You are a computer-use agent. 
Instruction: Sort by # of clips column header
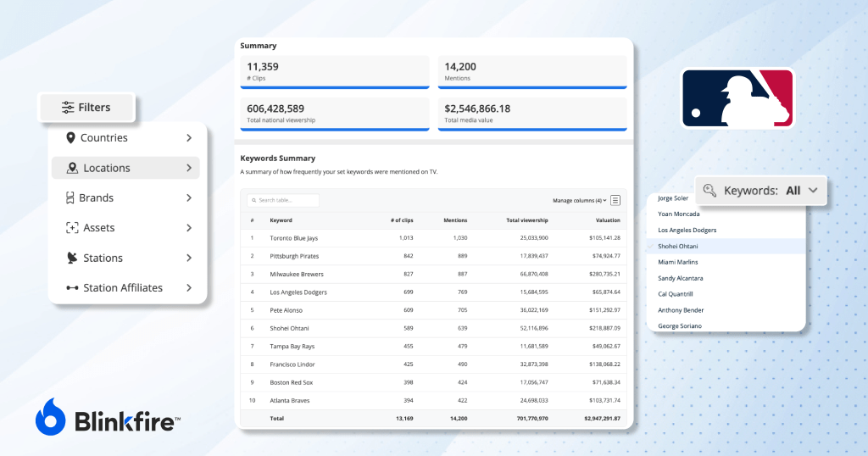[402, 220]
